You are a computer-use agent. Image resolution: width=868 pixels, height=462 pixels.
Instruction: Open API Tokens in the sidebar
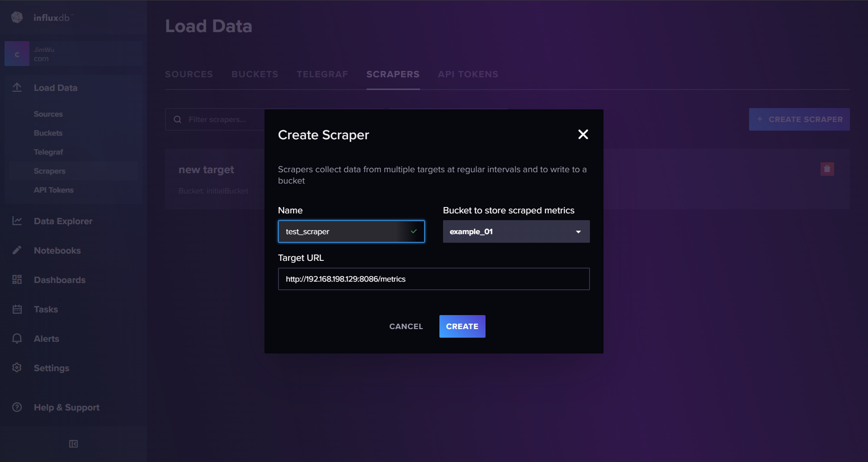pyautogui.click(x=54, y=190)
